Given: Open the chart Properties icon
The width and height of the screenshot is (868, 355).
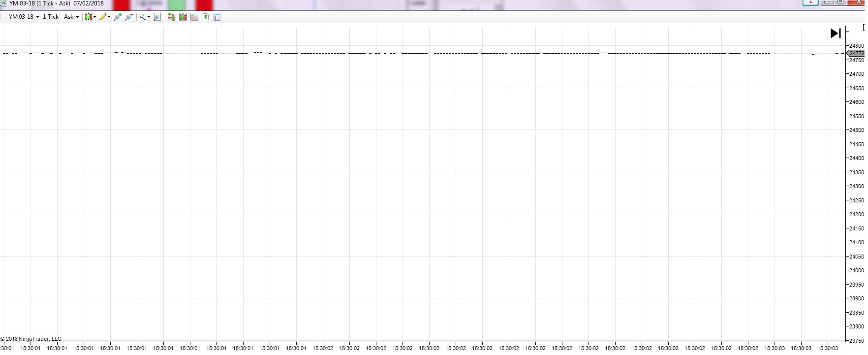Looking at the screenshot, I should click(217, 17).
